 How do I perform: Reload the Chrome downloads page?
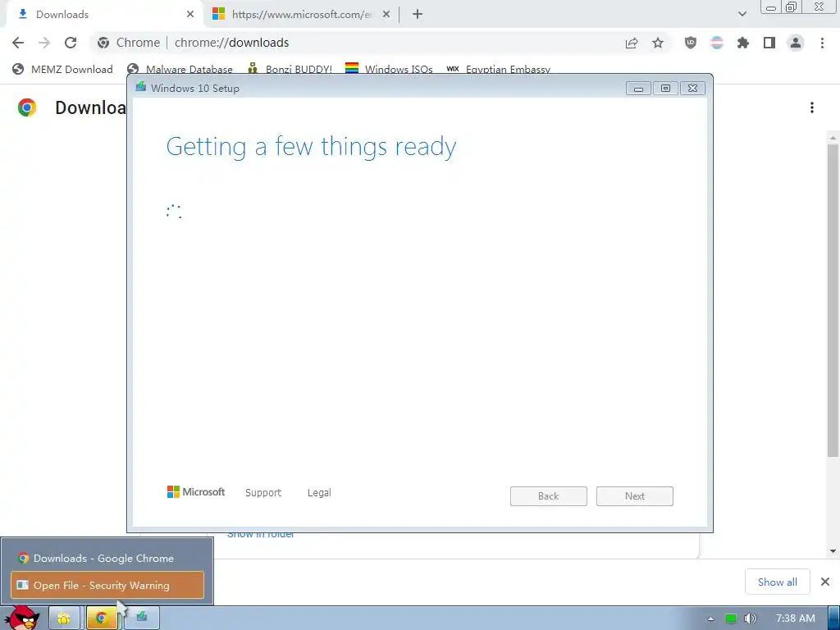point(71,43)
